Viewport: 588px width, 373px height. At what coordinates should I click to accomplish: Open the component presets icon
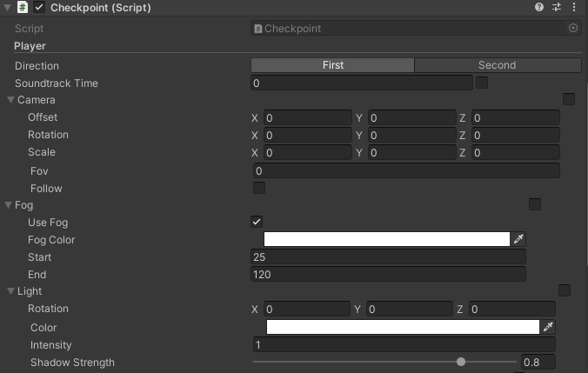point(557,8)
